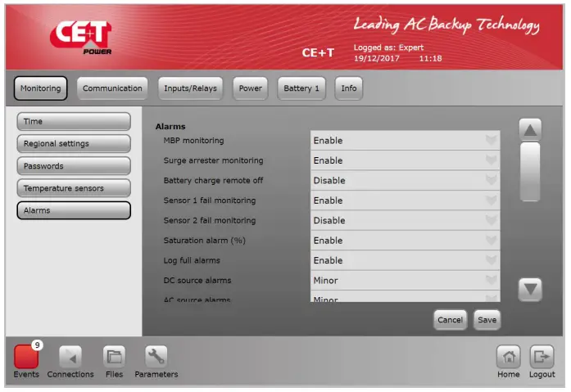Select the Alarms sidebar section
This screenshot has width=571, height=392.
[x=74, y=210]
